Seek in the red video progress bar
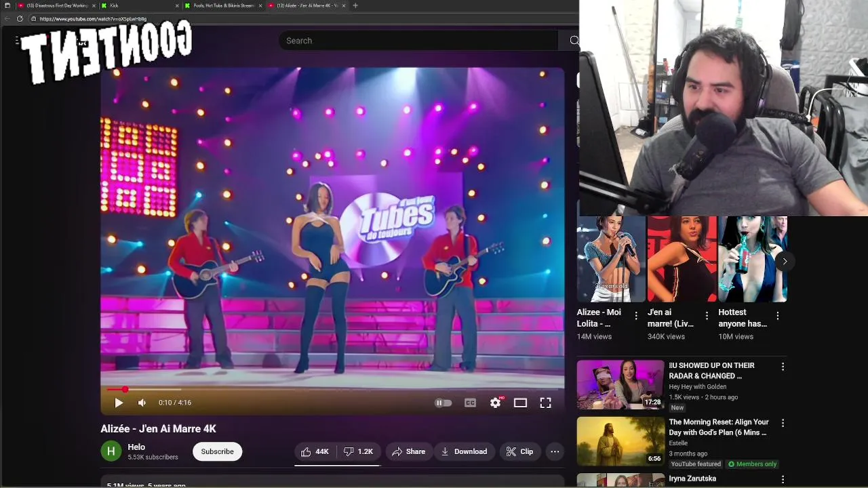This screenshot has width=868, height=488. click(332, 390)
